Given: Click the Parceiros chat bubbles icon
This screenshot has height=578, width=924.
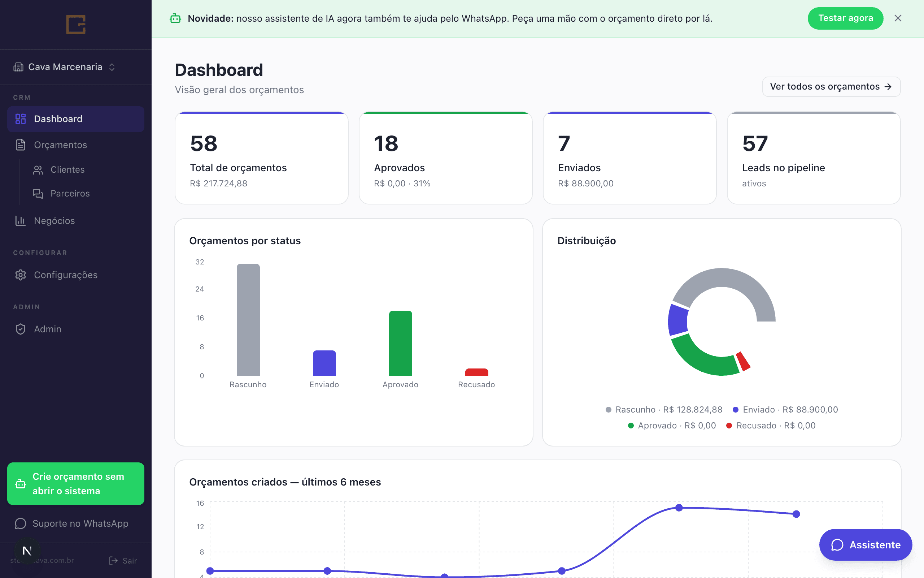Looking at the screenshot, I should [38, 194].
